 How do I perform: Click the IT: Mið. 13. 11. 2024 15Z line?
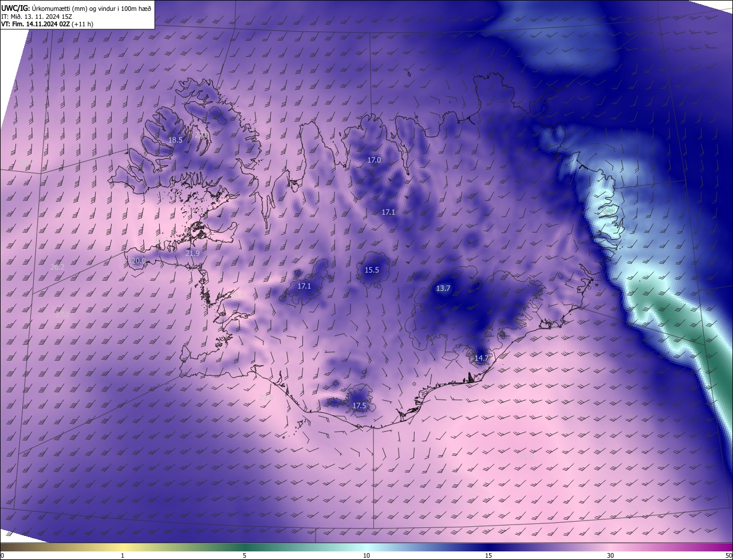[x=37, y=17]
